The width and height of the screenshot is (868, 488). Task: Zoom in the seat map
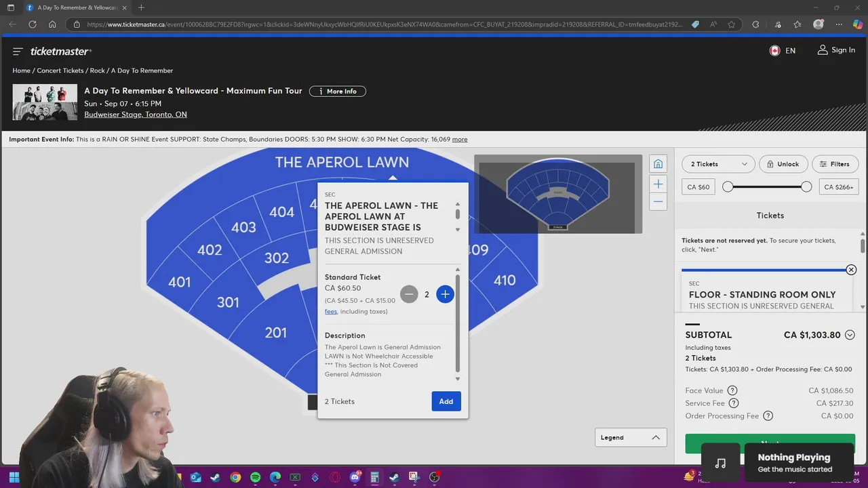pyautogui.click(x=658, y=184)
